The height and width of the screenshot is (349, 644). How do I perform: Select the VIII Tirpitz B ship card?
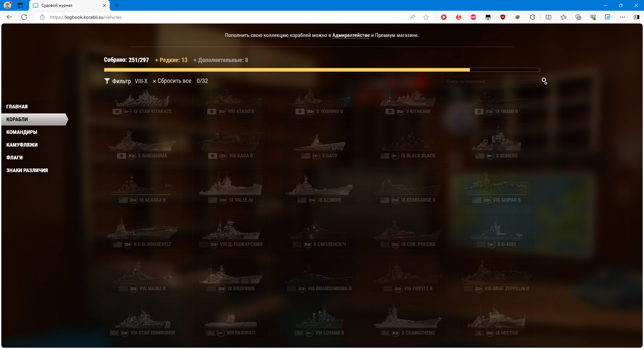coord(408,276)
